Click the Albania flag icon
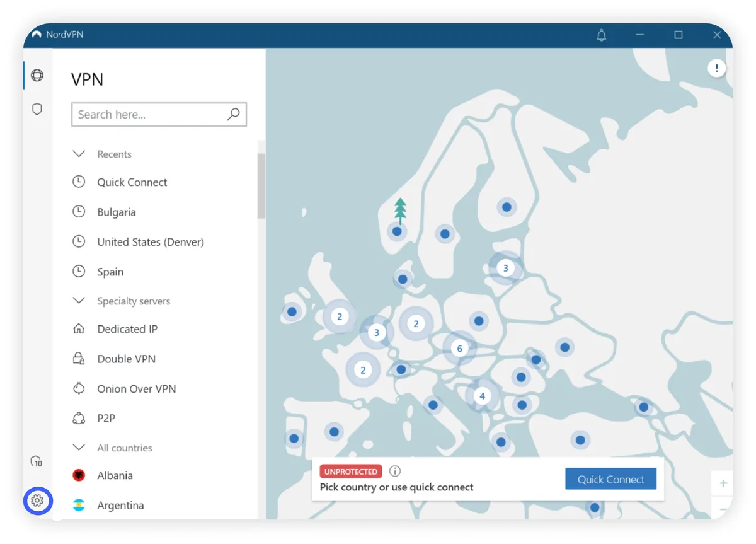This screenshot has width=756, height=544. [x=79, y=475]
